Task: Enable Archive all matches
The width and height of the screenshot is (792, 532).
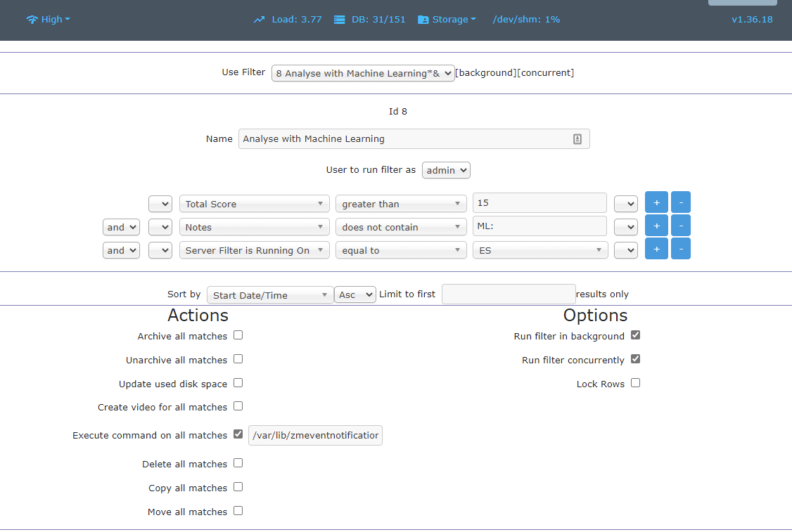Action: (238, 335)
